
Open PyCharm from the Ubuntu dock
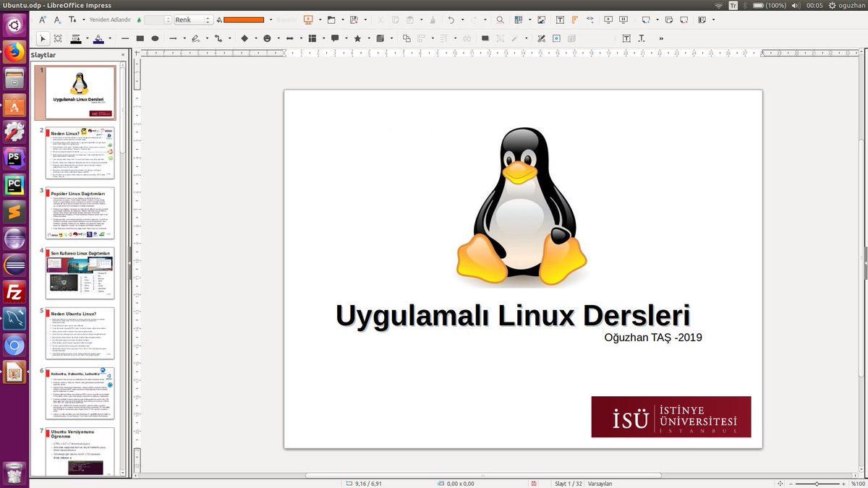coord(14,185)
